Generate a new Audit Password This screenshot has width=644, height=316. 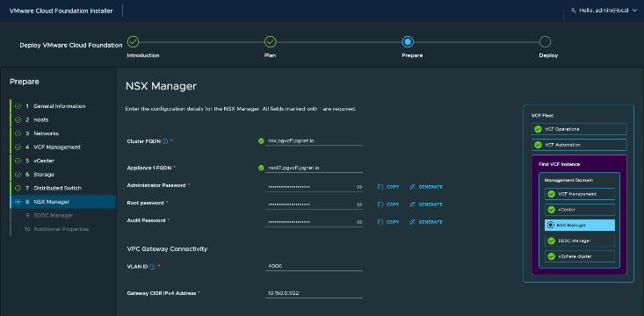click(x=426, y=222)
